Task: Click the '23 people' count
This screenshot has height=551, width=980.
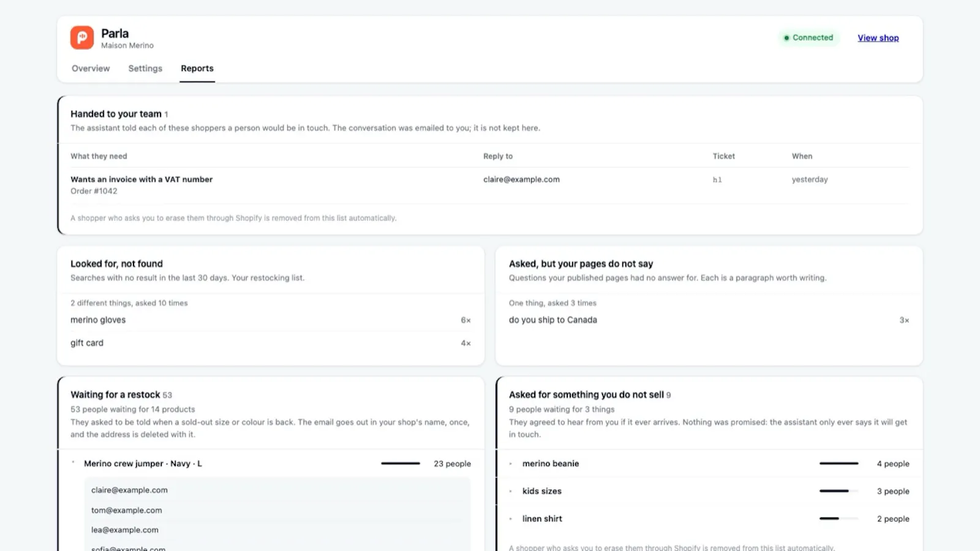Action: click(x=452, y=464)
